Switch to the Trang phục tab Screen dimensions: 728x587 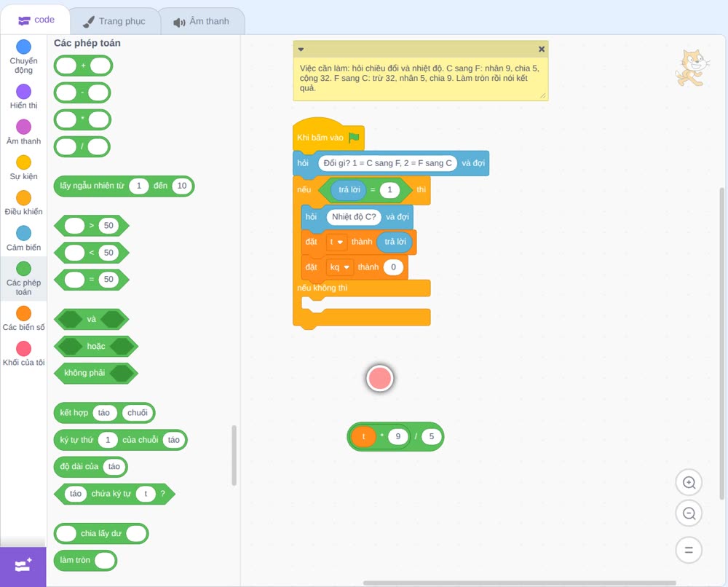tap(114, 21)
